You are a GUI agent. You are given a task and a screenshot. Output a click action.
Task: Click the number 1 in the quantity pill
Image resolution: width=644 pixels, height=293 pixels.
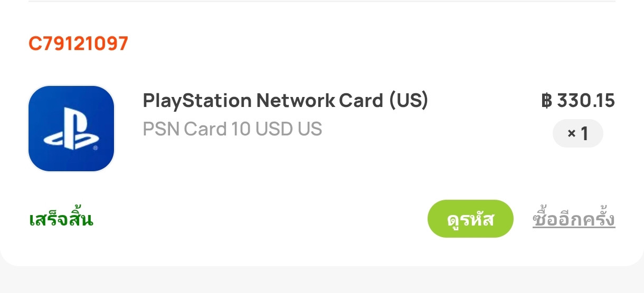(x=584, y=134)
